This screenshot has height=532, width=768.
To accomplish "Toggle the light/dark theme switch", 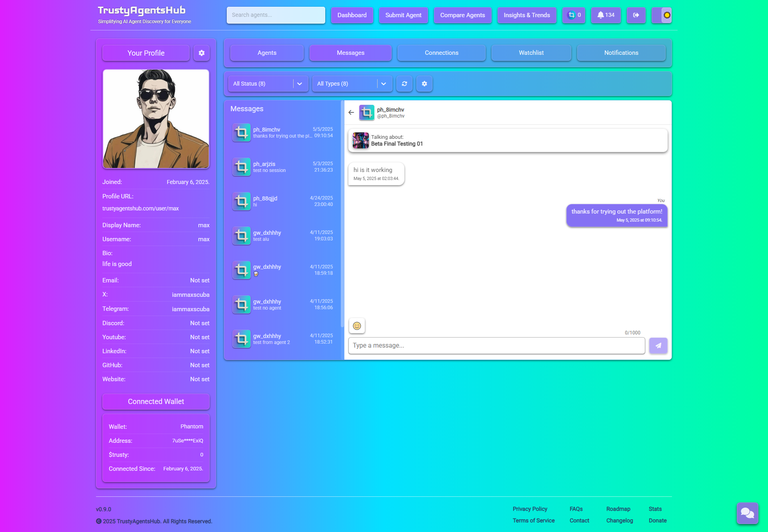I will 662,15.
